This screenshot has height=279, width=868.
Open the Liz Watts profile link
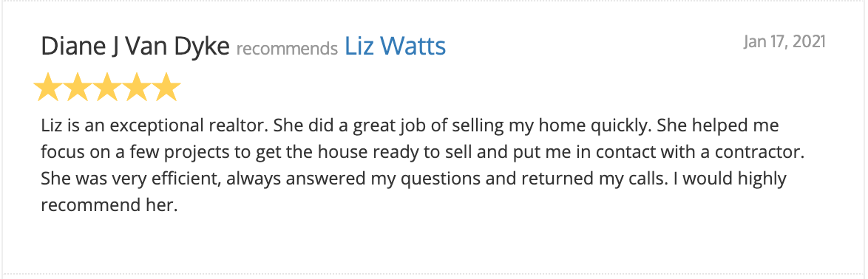point(396,46)
